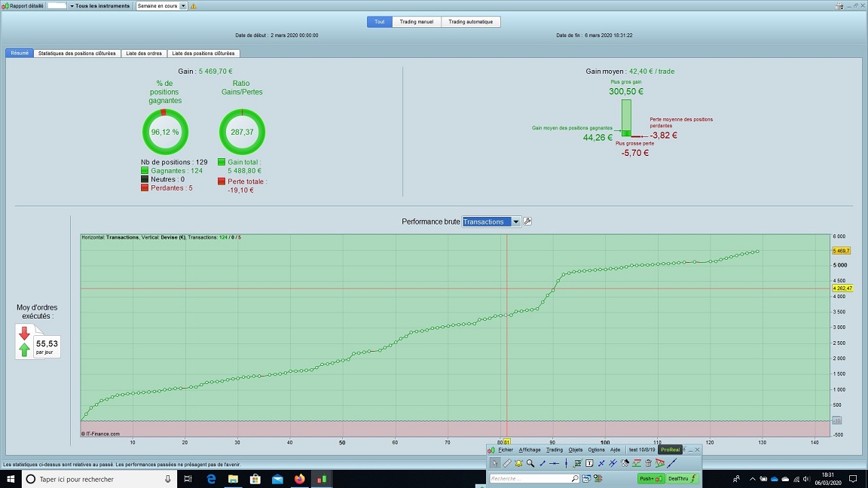Expand the Tous les instruments selector

99,6
